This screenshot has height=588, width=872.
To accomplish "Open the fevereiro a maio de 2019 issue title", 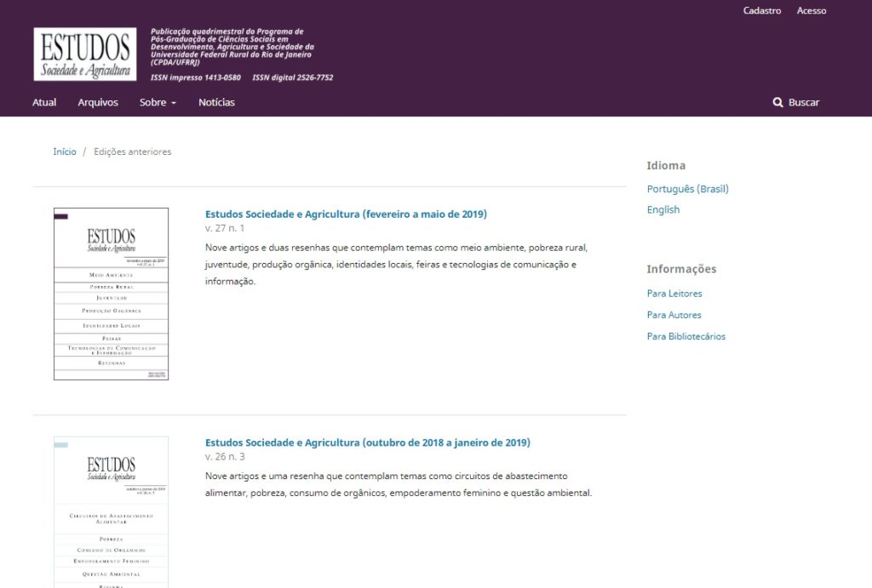I will click(346, 214).
